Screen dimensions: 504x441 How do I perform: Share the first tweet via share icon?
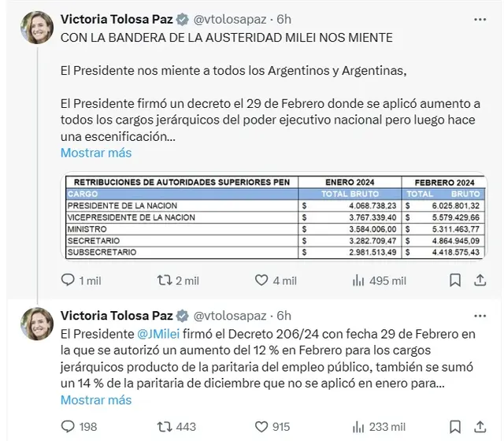[x=480, y=280]
